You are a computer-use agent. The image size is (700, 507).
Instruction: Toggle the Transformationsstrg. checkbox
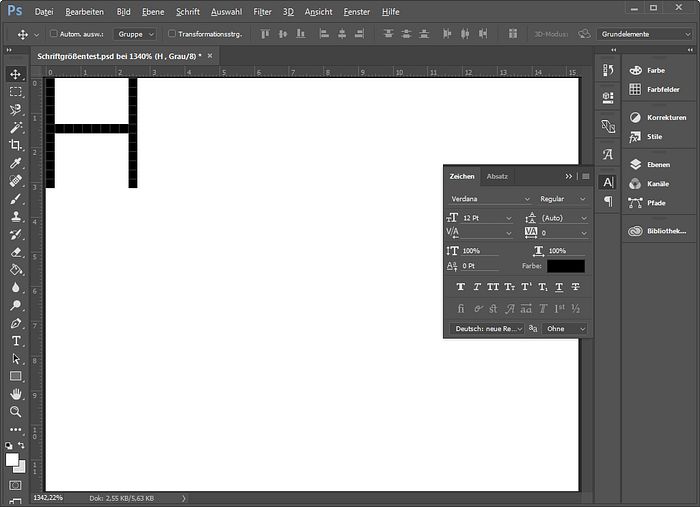(171, 33)
